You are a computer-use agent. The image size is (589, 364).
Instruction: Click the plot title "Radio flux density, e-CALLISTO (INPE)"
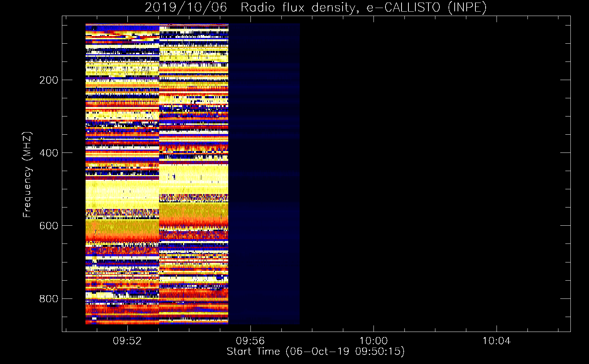(363, 7)
